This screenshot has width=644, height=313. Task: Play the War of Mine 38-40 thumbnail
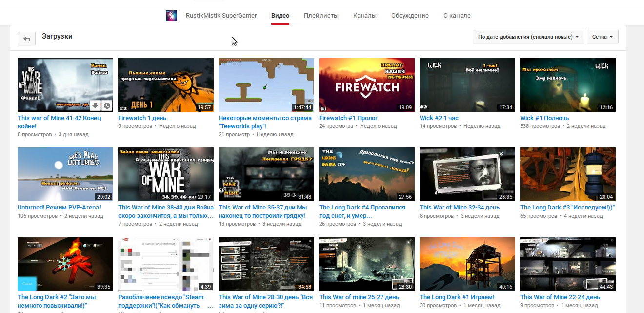(x=166, y=174)
